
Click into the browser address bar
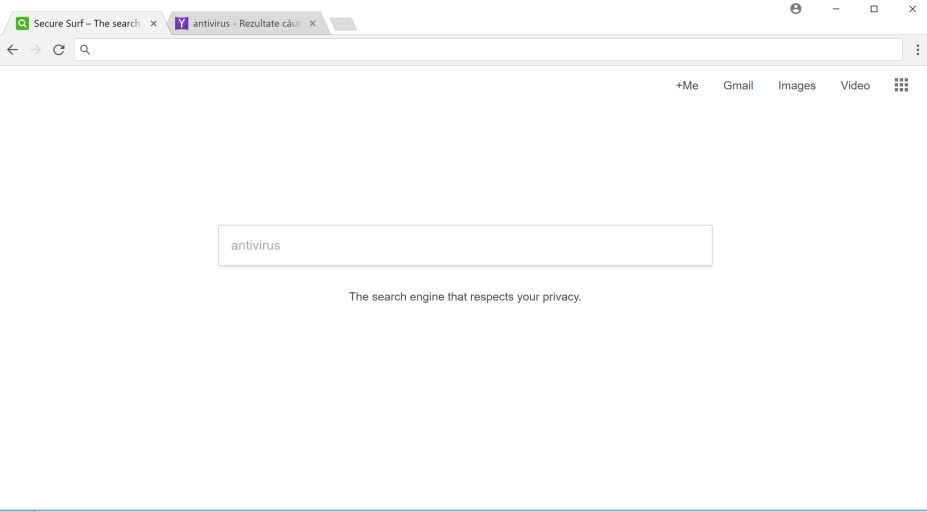(x=488, y=50)
